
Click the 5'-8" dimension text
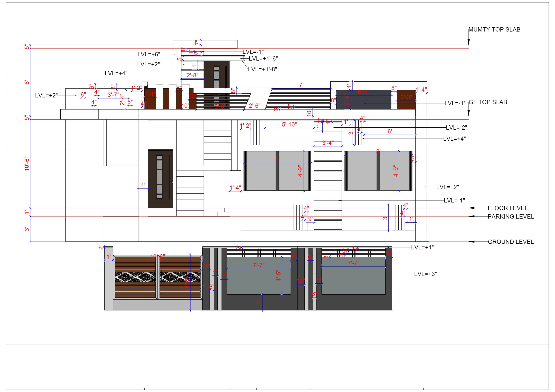(x=220, y=107)
